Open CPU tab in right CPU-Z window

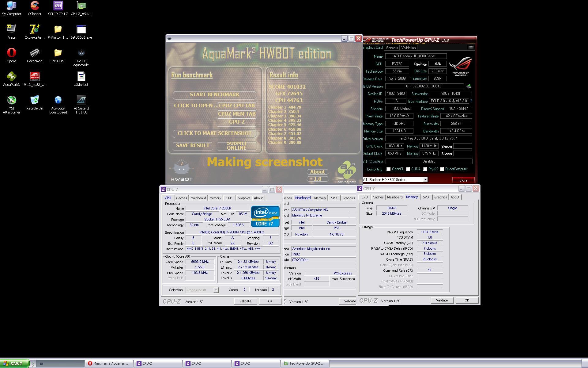point(364,197)
